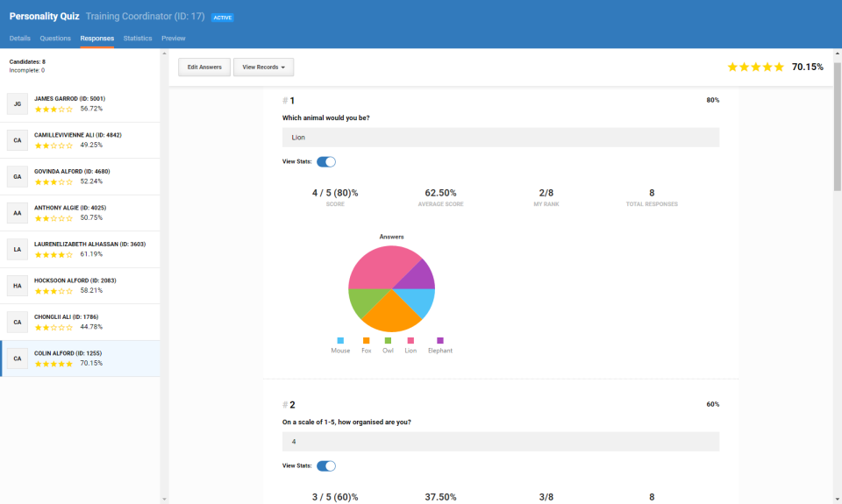Switch to the Statistics tab
Image resolution: width=842 pixels, height=504 pixels.
(138, 39)
